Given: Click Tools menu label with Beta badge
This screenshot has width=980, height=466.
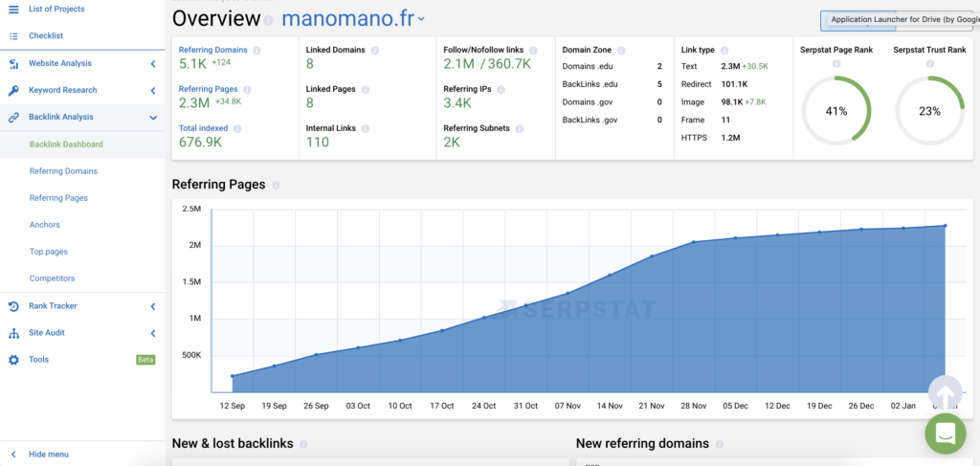Looking at the screenshot, I should (x=38, y=360).
